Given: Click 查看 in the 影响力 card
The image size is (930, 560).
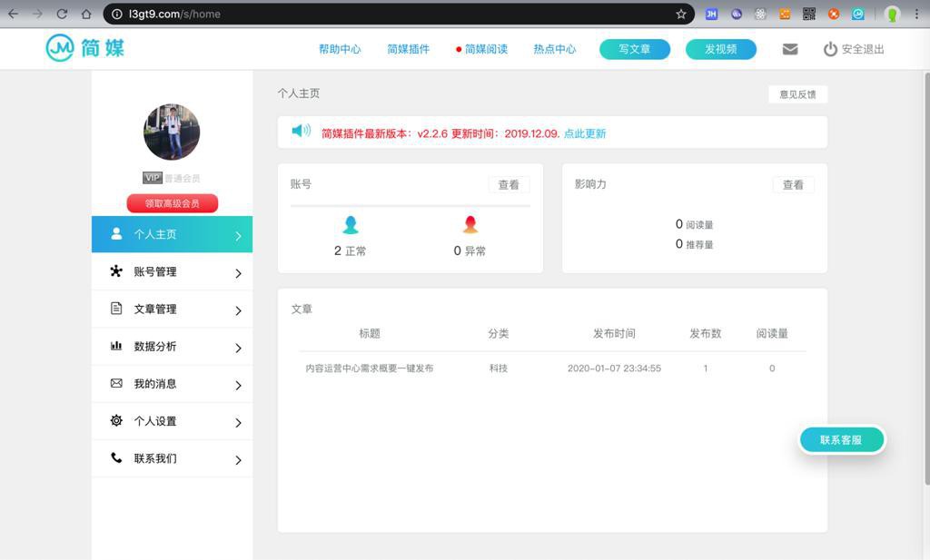Looking at the screenshot, I should (x=793, y=184).
